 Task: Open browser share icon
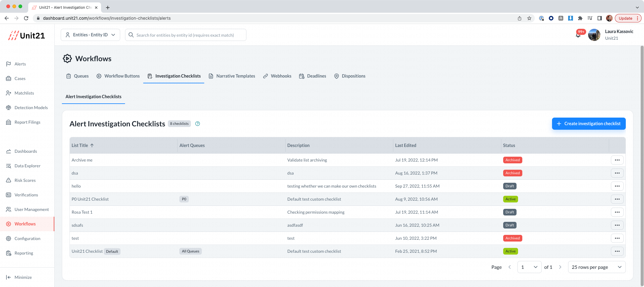520,18
